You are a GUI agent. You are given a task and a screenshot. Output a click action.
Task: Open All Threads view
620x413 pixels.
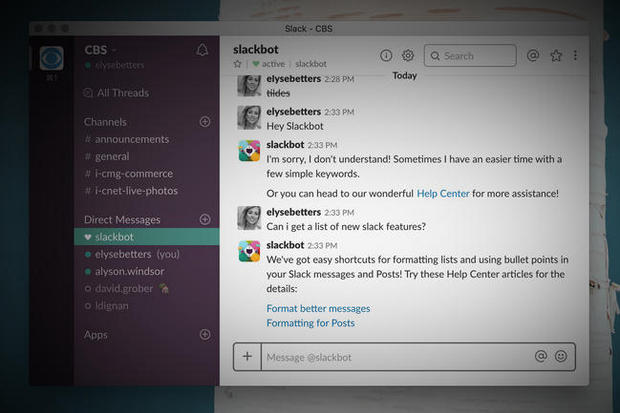[x=117, y=93]
